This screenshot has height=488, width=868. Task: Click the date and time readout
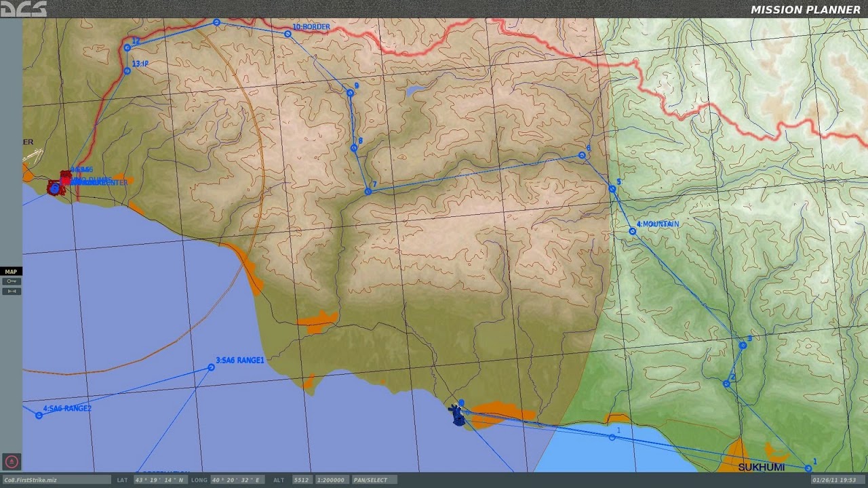838,480
